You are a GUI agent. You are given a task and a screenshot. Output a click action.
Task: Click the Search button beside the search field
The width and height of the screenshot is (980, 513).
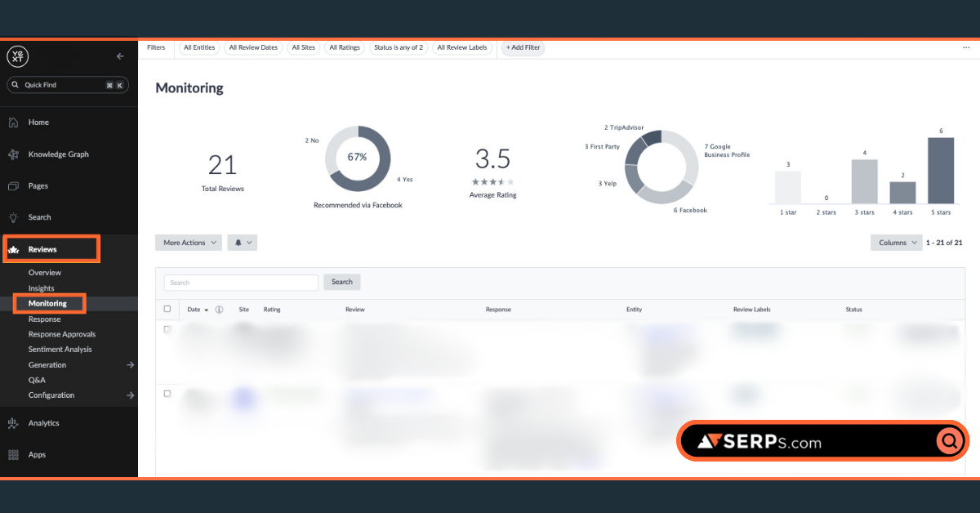coord(342,282)
